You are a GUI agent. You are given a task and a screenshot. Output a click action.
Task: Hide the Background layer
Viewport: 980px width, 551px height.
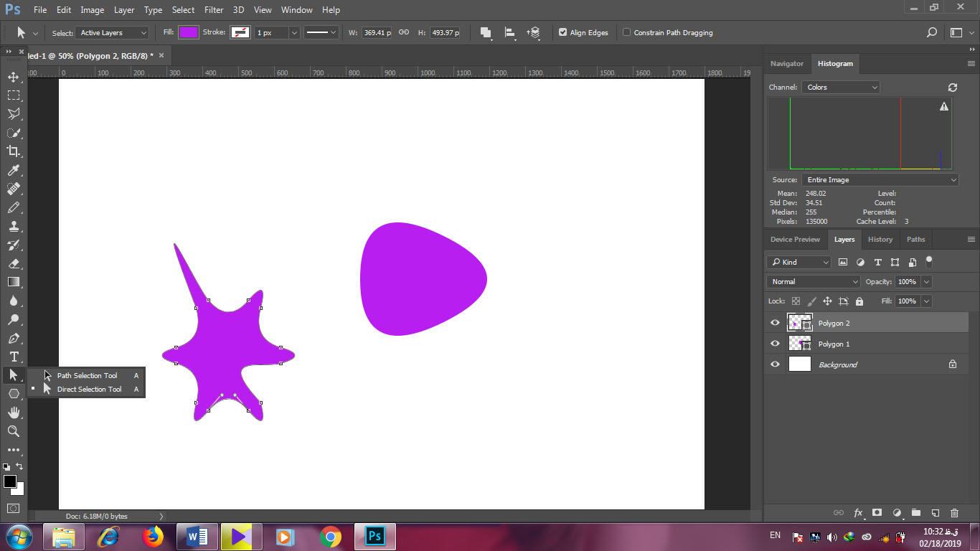click(x=775, y=364)
